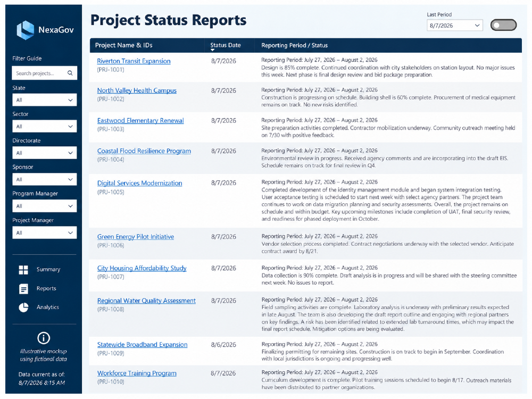This screenshot has width=532, height=399.
Task: Open the Project Manager filter dropdown
Action: pos(45,233)
